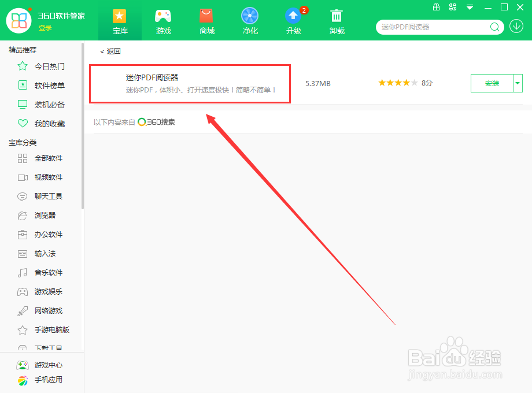Click the 今日热门 star icon
532x393 pixels.
[23, 66]
